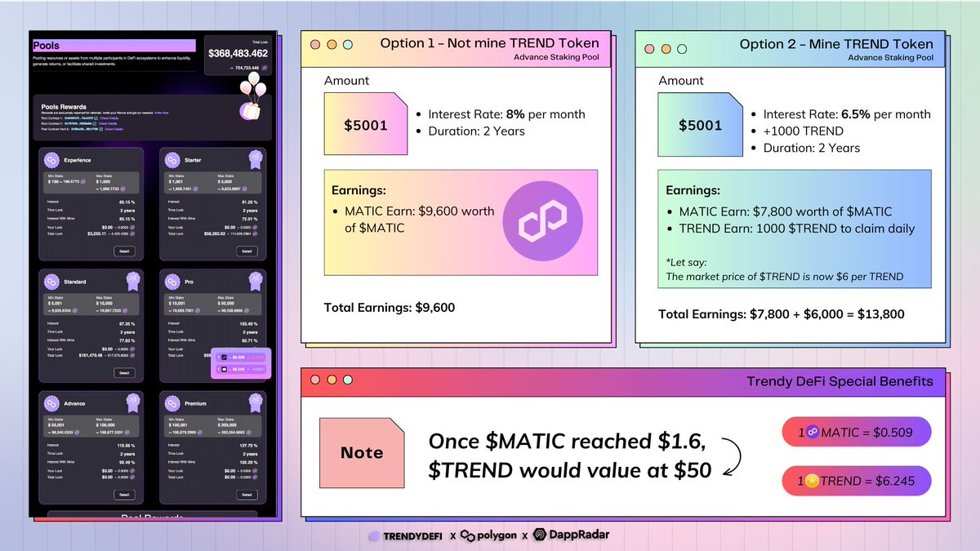Click the Polygon logo in footer

[488, 535]
